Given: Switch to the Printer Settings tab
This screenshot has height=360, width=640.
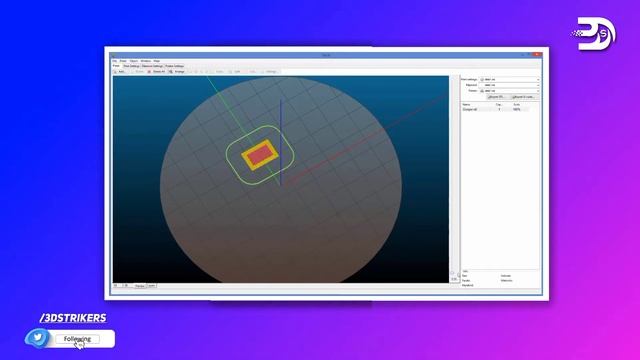Looking at the screenshot, I should (174, 66).
